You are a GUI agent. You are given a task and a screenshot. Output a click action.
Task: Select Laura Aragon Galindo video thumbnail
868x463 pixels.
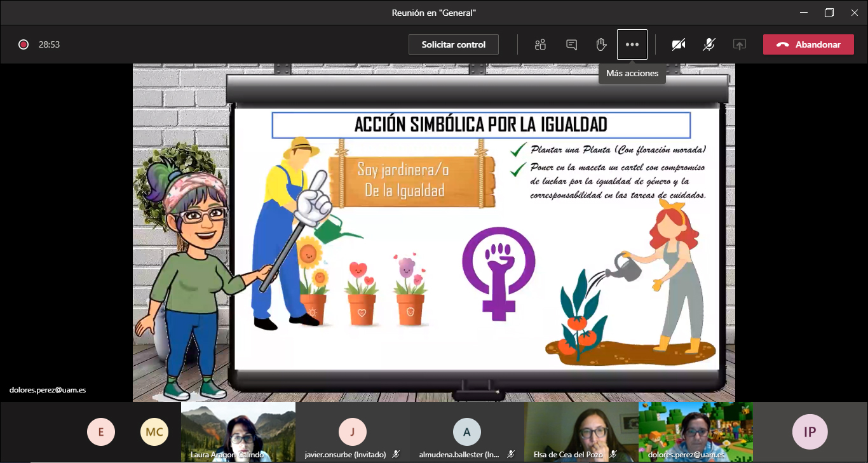tap(238, 431)
